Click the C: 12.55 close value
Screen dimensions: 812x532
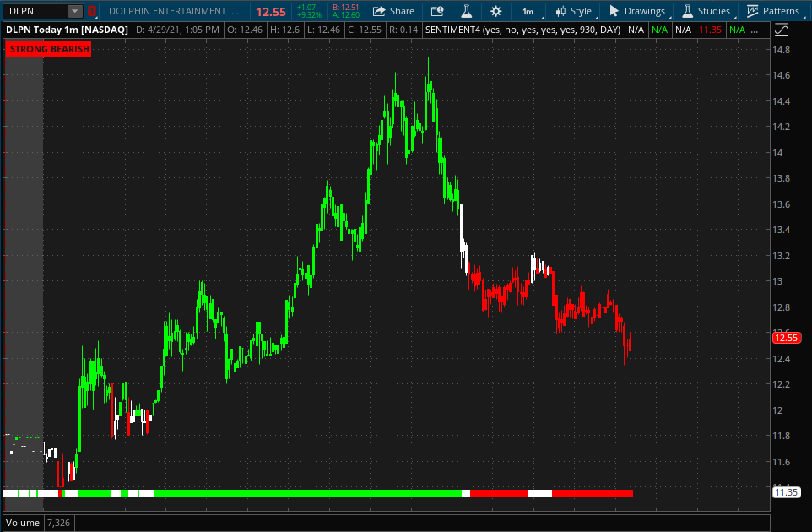click(x=365, y=30)
